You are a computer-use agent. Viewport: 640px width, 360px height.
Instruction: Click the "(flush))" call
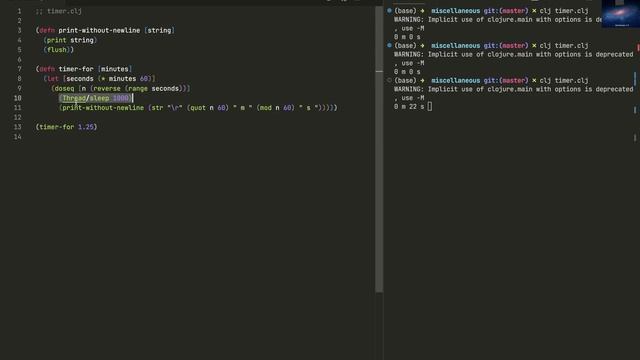pyautogui.click(x=59, y=50)
